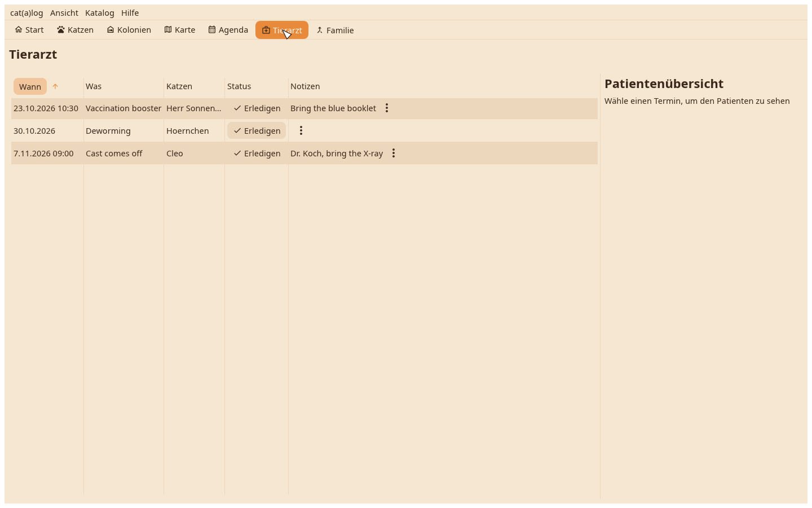The image size is (812, 508).
Task: Switch to the Familie tab
Action: coord(335,30)
